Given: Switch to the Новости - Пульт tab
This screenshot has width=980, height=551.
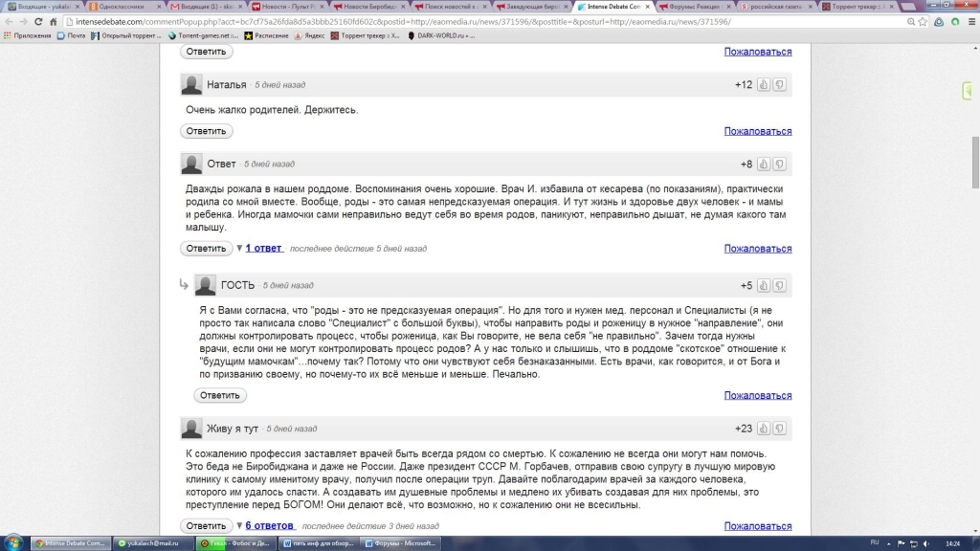Looking at the screenshot, I should click(286, 7).
